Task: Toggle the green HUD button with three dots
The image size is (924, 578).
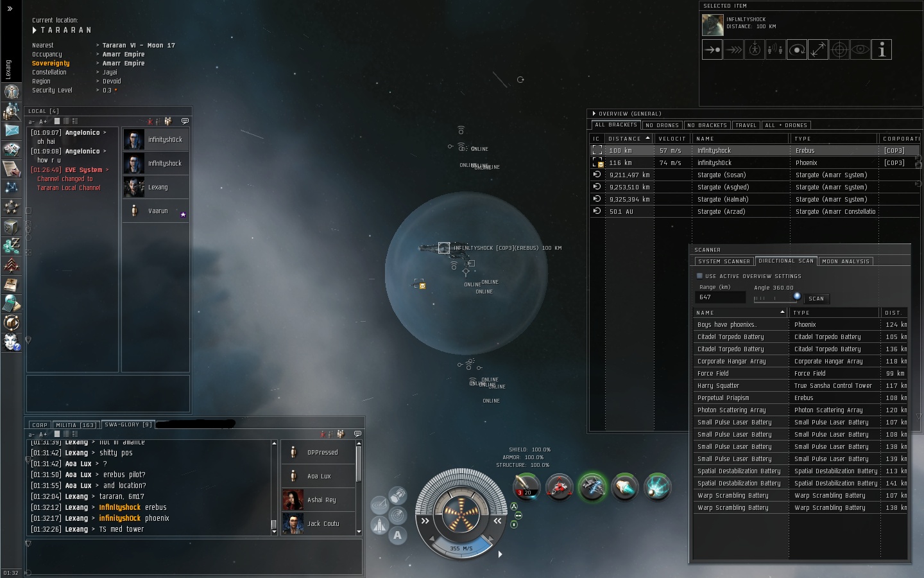Action: [x=514, y=506]
